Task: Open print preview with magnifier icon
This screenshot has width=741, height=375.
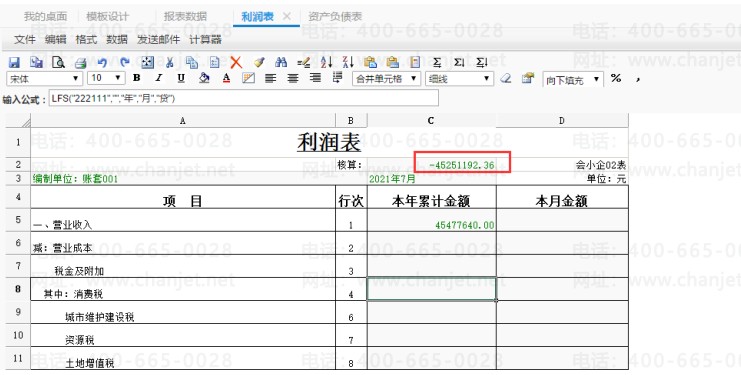Action: click(x=58, y=62)
